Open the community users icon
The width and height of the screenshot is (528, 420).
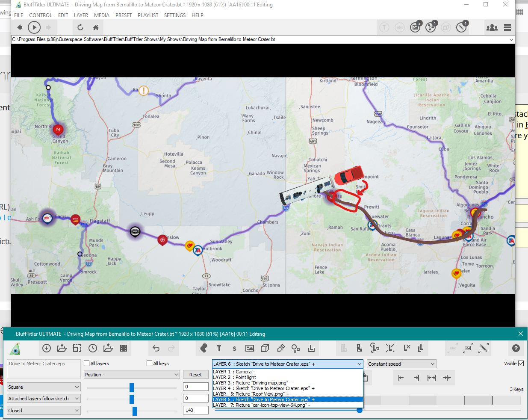tap(492, 27)
